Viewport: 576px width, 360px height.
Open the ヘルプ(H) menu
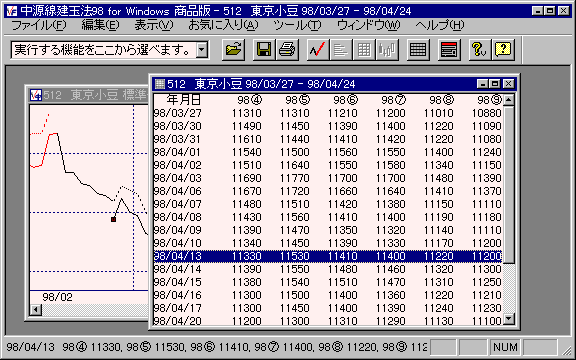tap(440, 25)
